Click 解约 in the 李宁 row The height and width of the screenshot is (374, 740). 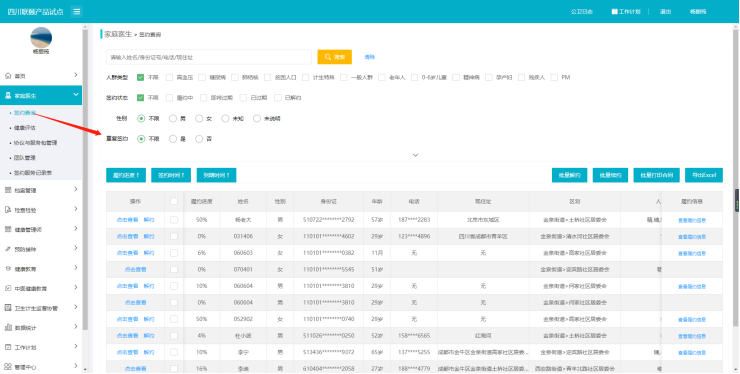(x=149, y=352)
